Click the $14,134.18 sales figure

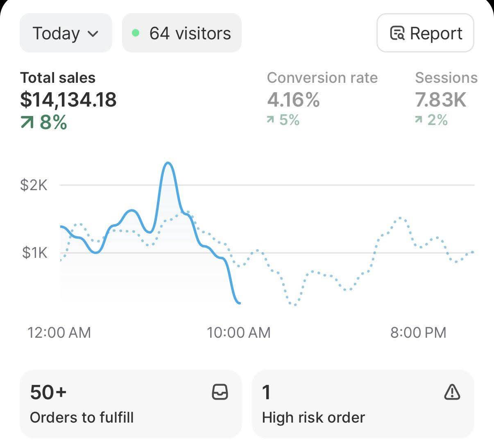point(68,99)
